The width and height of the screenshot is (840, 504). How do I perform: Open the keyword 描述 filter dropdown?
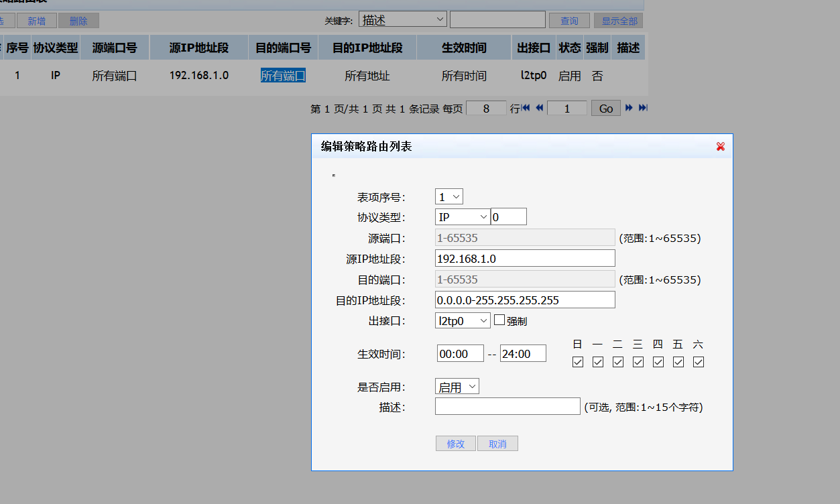point(403,20)
